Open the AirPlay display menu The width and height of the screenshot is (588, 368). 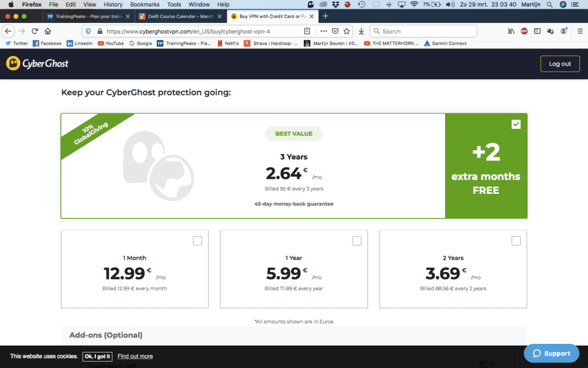401,5
